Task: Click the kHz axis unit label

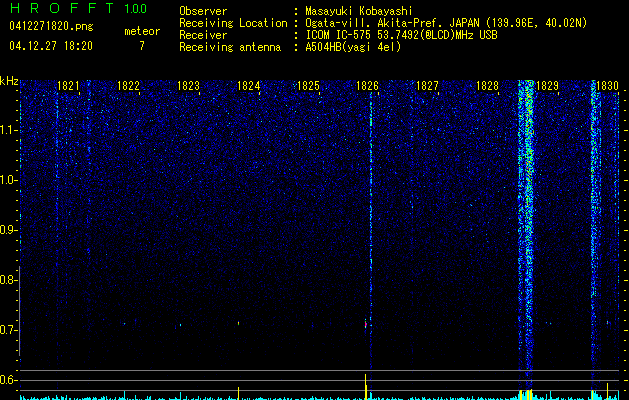Action: [x=9, y=81]
